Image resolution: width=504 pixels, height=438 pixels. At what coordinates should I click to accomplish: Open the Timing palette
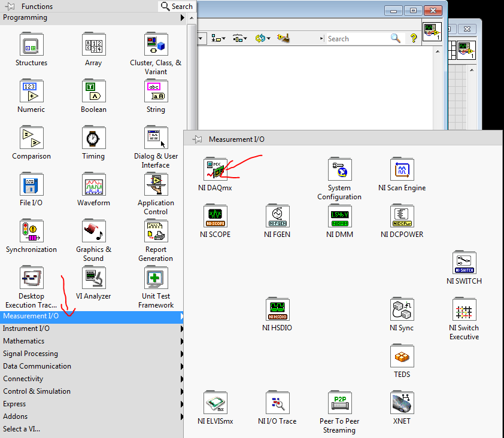tap(93, 137)
